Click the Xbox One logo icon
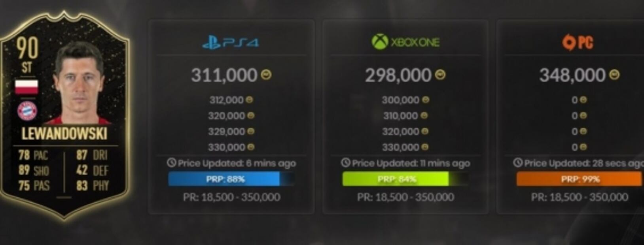This screenshot has width=644, height=245. (x=380, y=41)
